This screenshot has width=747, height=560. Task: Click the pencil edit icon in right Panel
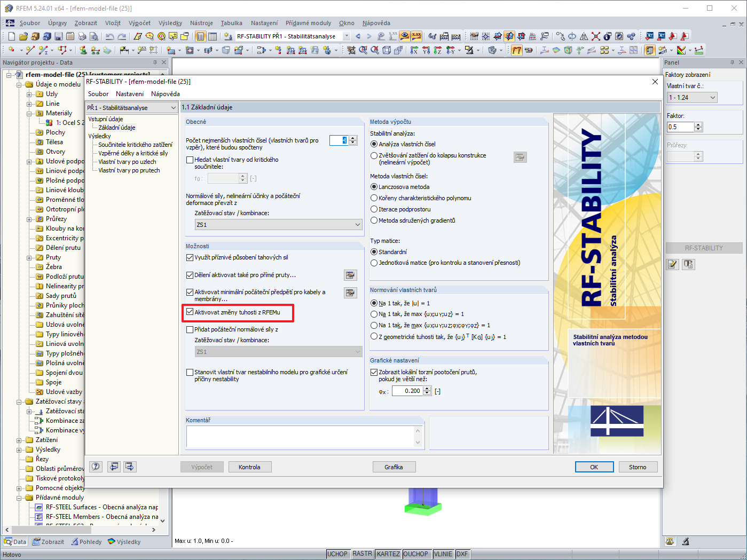[x=672, y=264]
